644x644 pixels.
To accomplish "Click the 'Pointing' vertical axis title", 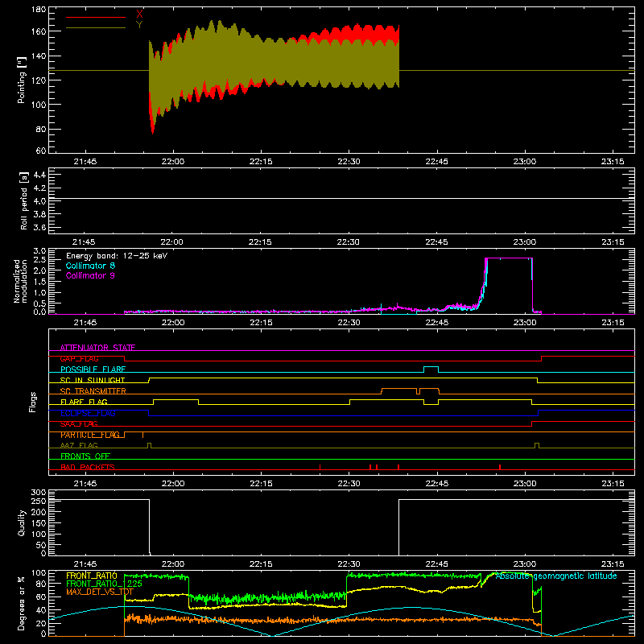I will (x=22, y=80).
